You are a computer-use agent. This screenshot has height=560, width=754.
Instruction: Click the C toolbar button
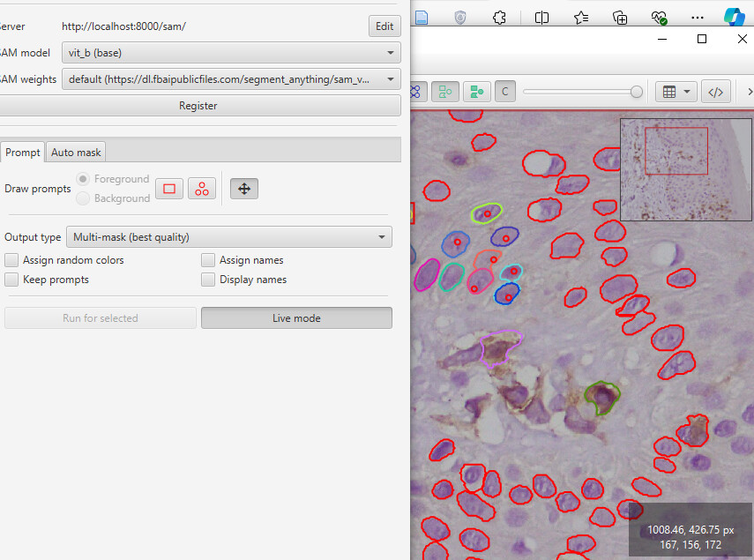[x=504, y=91]
